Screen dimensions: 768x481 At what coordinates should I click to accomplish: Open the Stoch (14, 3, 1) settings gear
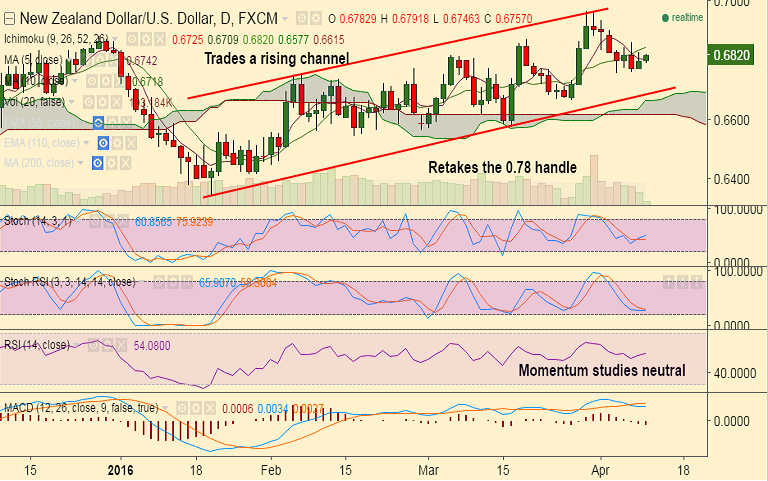click(x=109, y=221)
